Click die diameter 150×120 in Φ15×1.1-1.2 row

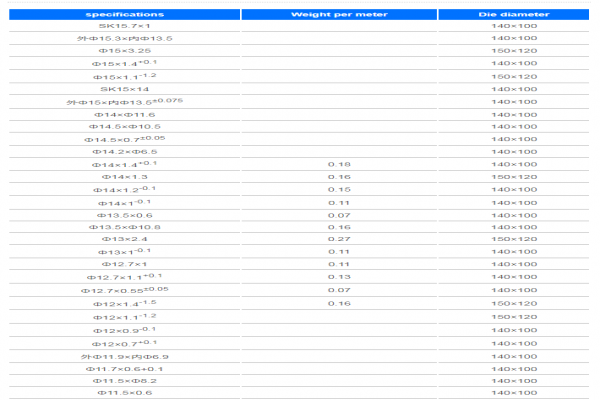coord(514,77)
